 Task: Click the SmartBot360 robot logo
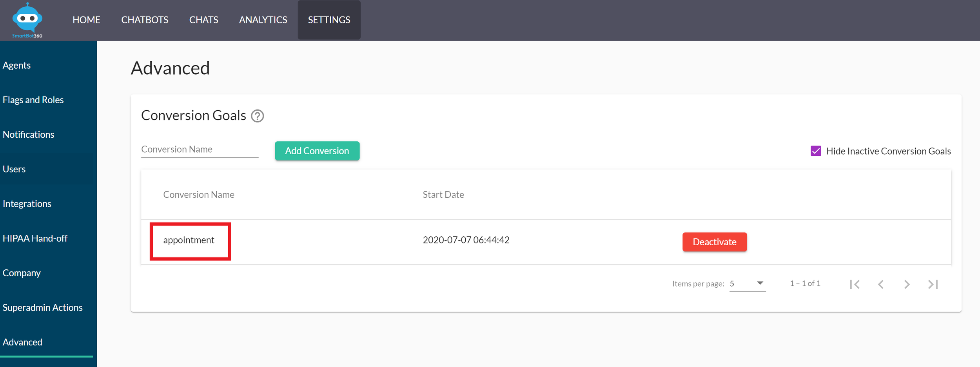pos(27,20)
